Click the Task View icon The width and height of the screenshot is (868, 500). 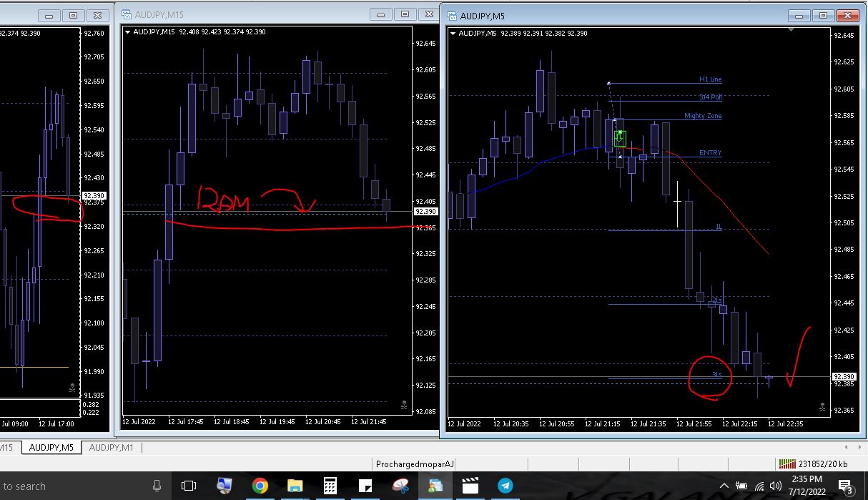pyautogui.click(x=189, y=486)
